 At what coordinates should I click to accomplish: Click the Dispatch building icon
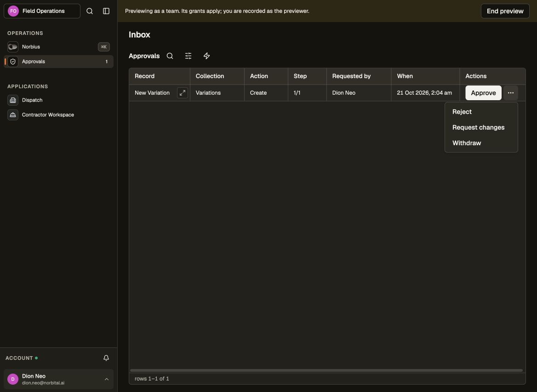[13, 100]
